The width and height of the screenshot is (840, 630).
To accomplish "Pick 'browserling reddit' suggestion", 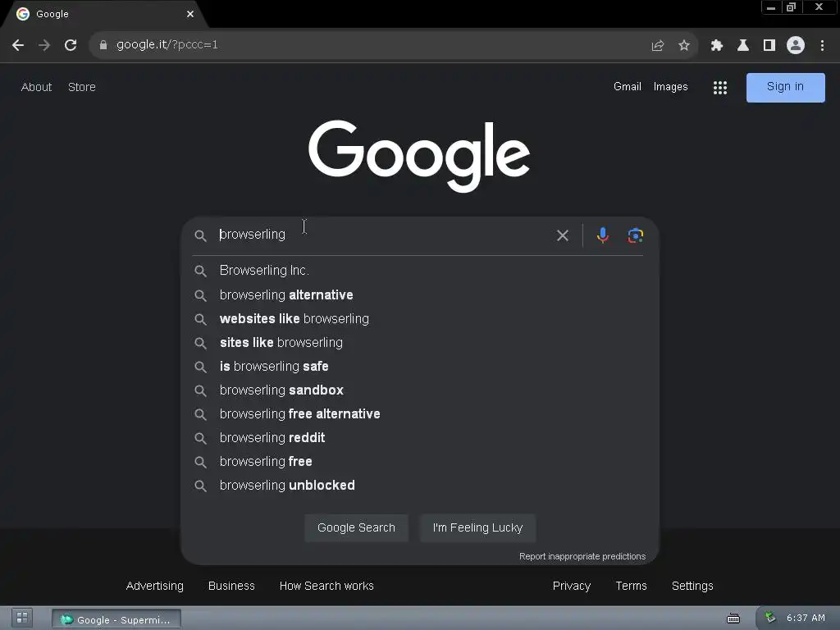I will tap(419, 438).
